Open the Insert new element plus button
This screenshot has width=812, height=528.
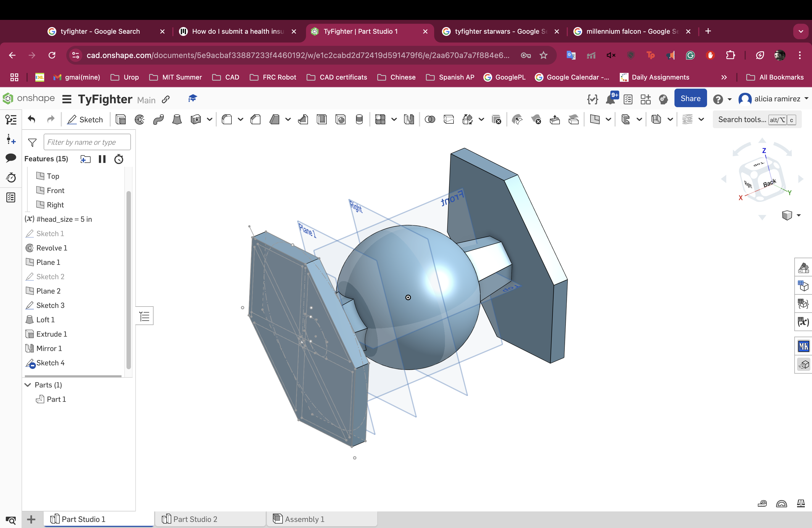pyautogui.click(x=31, y=519)
